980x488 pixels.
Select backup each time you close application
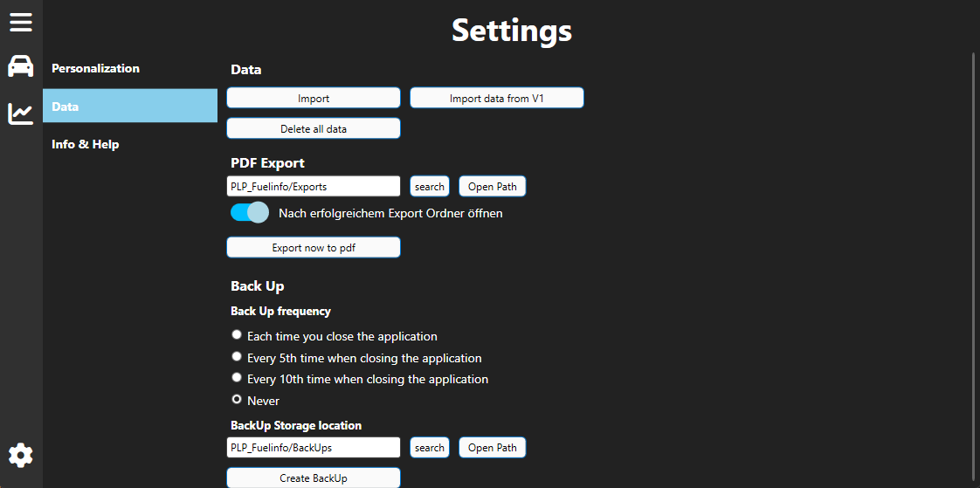tap(237, 335)
